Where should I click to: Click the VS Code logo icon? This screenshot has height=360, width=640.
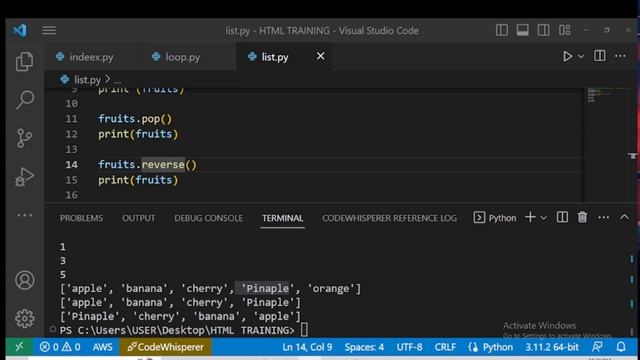click(x=19, y=30)
